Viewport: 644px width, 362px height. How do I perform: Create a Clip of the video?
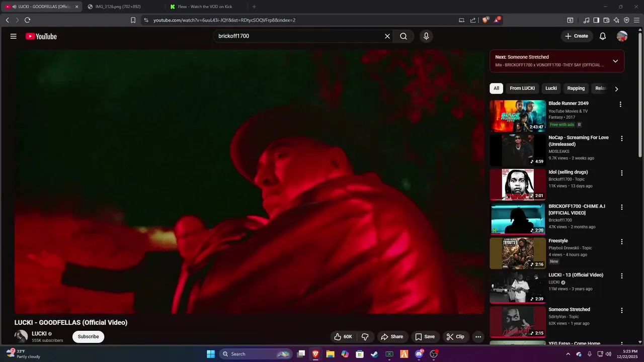pos(455,337)
